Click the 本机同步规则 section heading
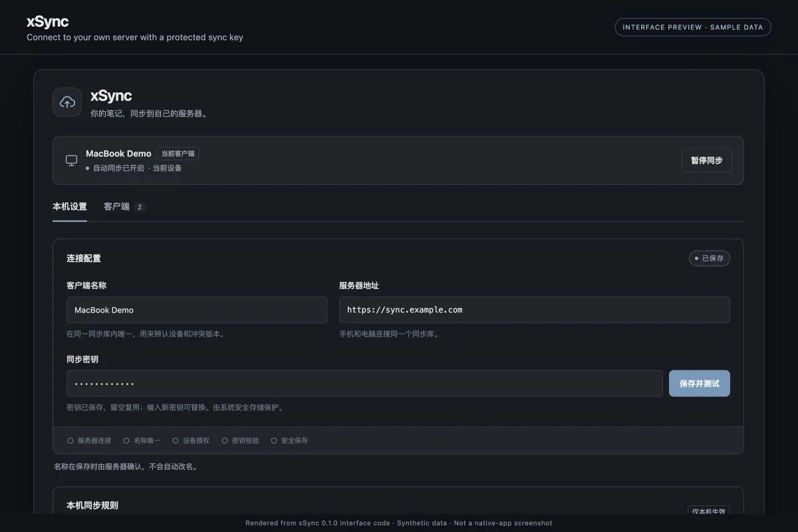The height and width of the screenshot is (532, 798). click(92, 505)
